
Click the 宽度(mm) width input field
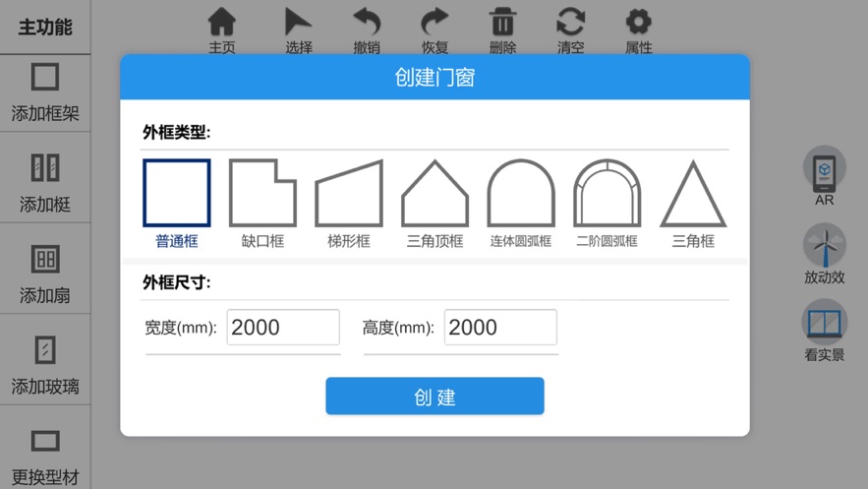[x=283, y=328]
